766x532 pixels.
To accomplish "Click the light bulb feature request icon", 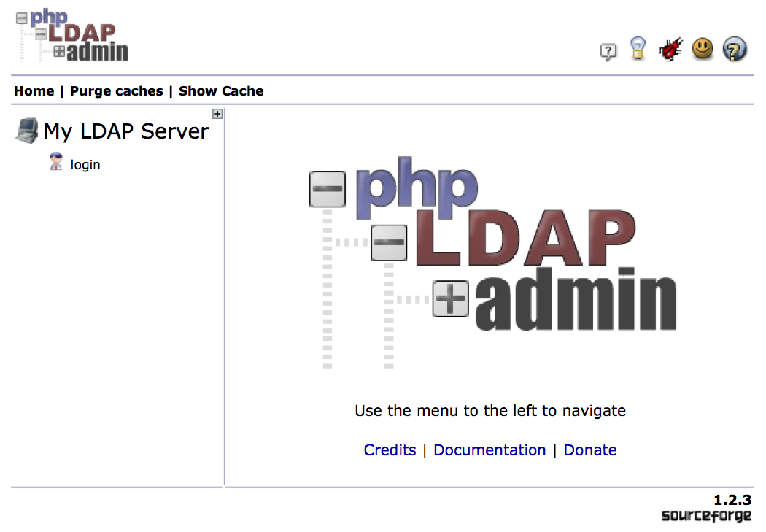I will coord(638,48).
